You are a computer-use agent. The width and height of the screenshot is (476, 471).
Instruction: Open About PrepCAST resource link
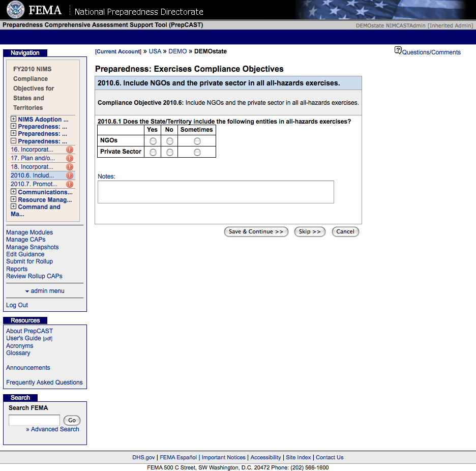pyautogui.click(x=29, y=331)
